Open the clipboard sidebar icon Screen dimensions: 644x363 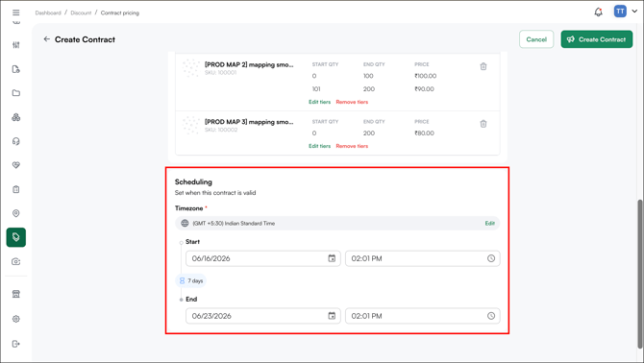pos(16,189)
